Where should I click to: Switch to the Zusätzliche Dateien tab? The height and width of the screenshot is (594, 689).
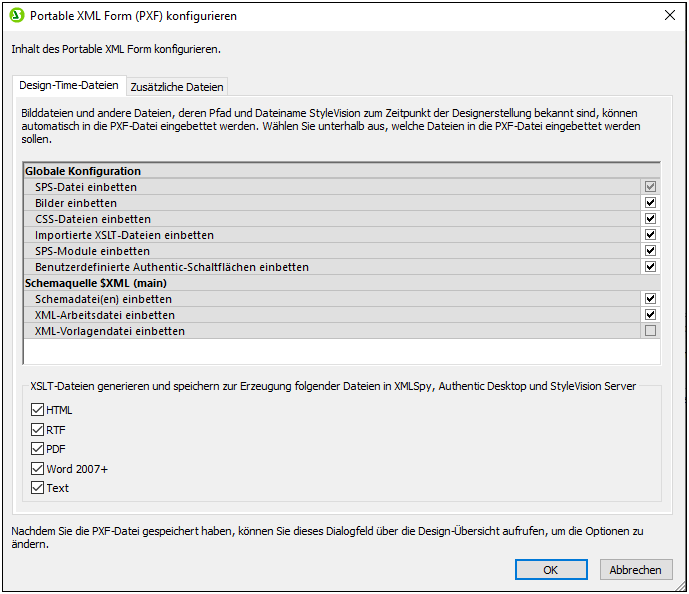pyautogui.click(x=178, y=87)
